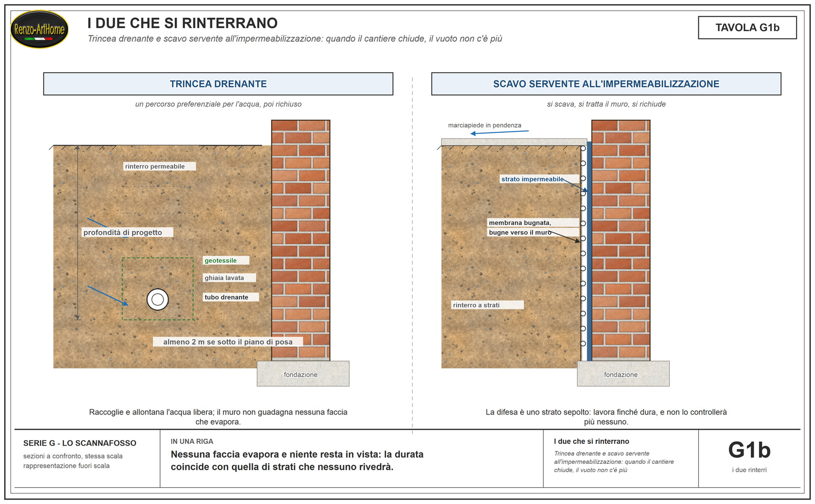Click "rappresentazione fuori scala"
This screenshot has width=815, height=504.
[66, 466]
